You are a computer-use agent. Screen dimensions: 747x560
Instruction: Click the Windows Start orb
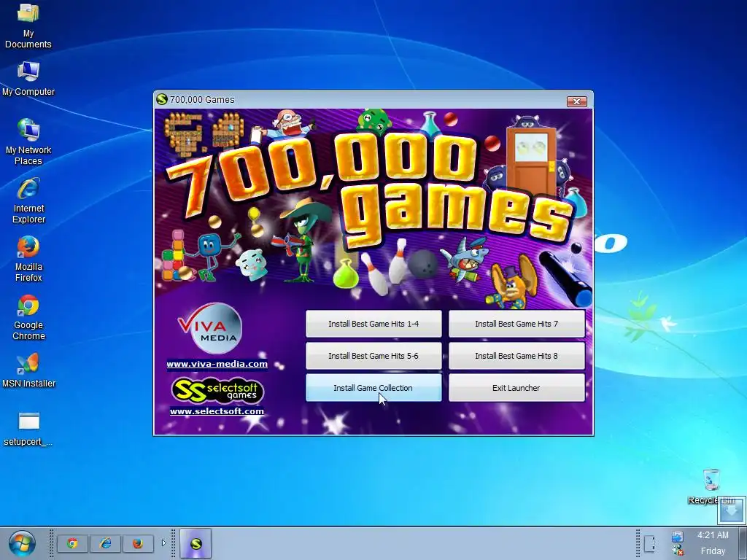21,543
